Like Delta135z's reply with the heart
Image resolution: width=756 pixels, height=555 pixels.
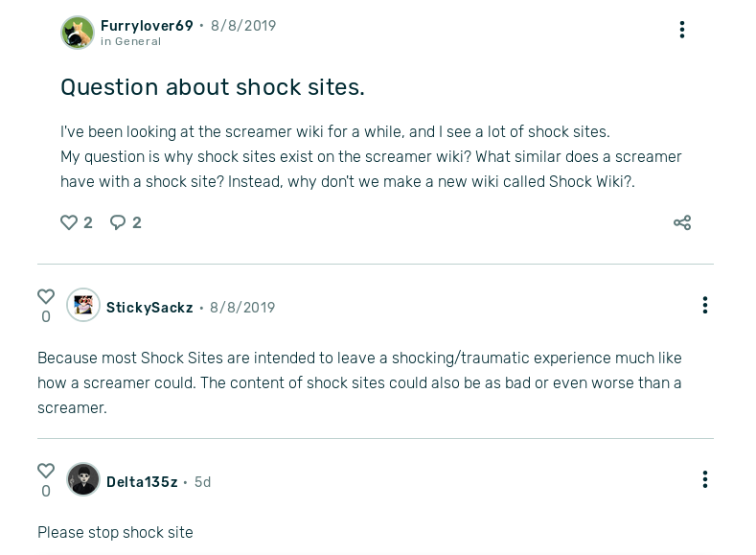click(46, 471)
